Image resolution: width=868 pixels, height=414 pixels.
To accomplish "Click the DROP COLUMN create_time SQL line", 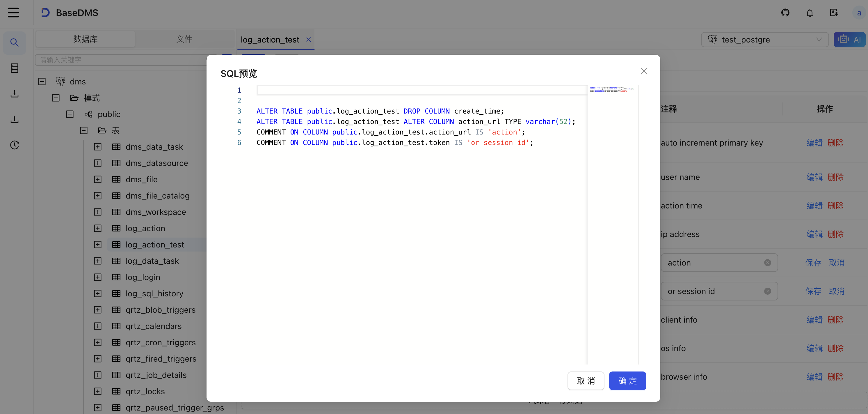I will pyautogui.click(x=380, y=111).
